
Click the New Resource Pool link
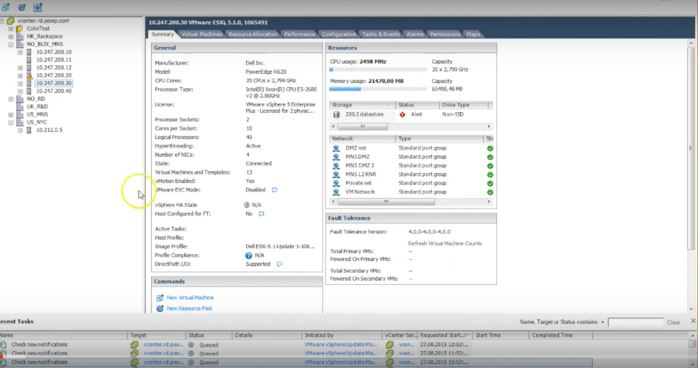click(x=189, y=308)
